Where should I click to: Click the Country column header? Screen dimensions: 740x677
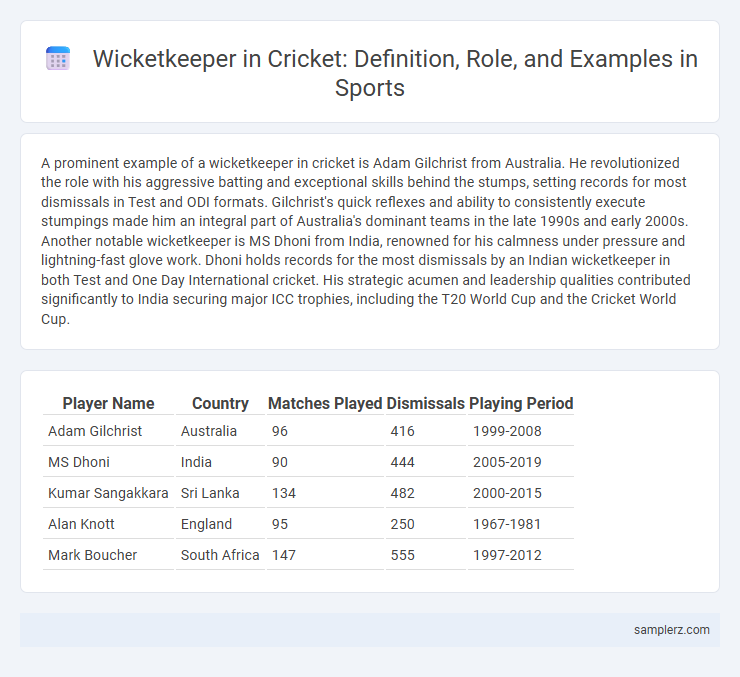[220, 403]
